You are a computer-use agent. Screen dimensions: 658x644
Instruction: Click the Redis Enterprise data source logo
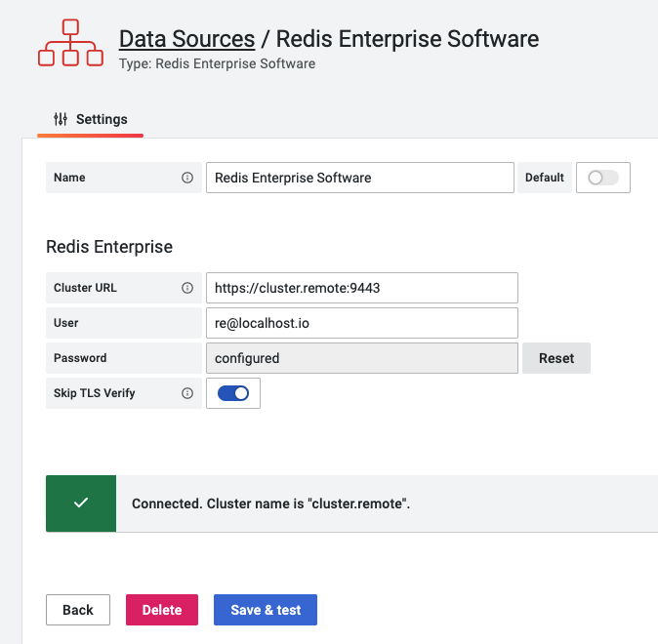coord(70,42)
